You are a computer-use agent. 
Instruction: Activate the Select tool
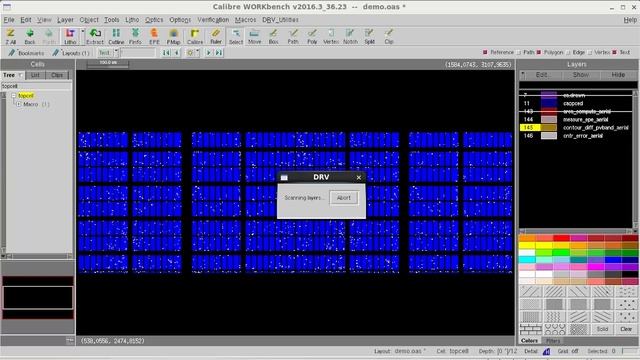click(236, 36)
